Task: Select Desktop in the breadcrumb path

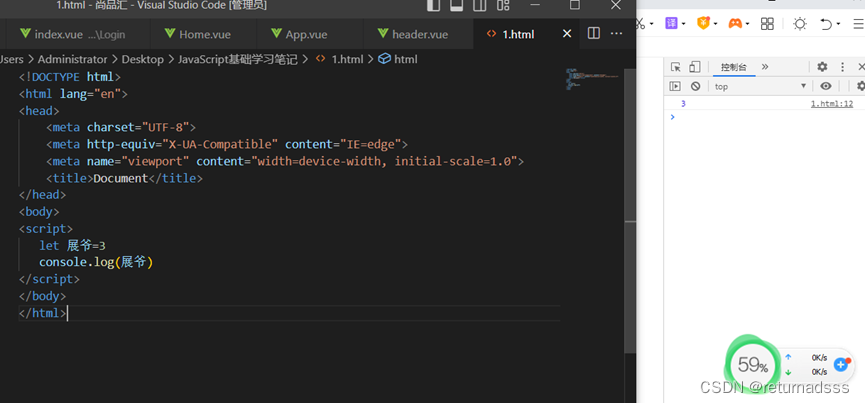Action: point(142,59)
